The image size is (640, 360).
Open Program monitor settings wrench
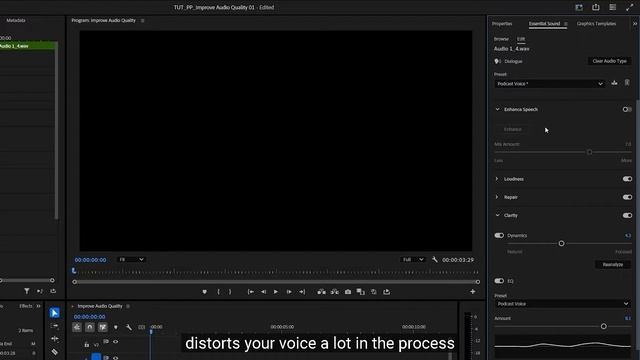[435, 260]
